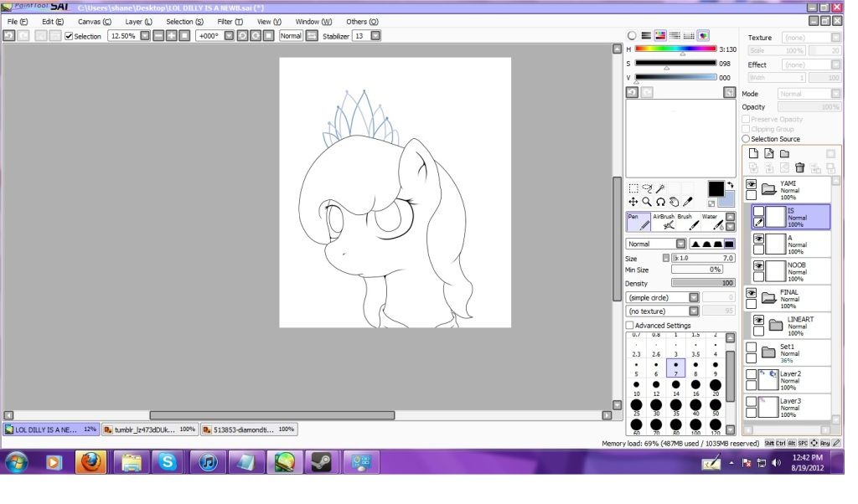Select the rotate canvas tool

coord(660,202)
